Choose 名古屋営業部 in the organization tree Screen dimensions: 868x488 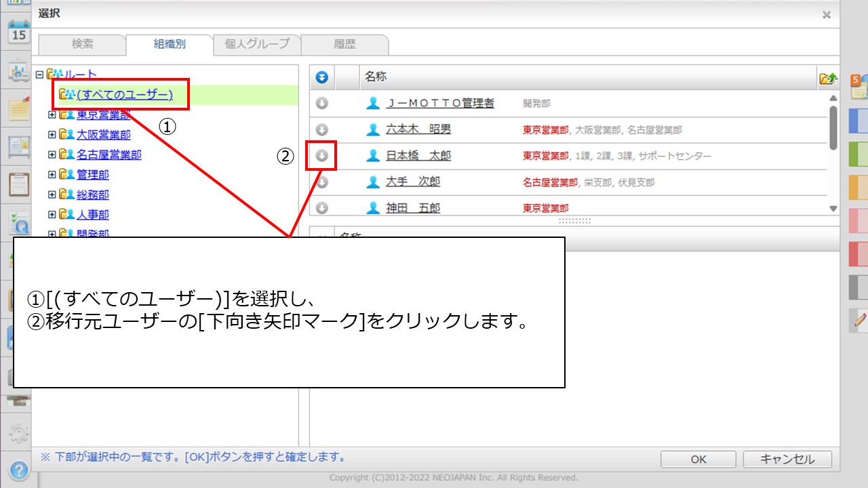point(108,155)
